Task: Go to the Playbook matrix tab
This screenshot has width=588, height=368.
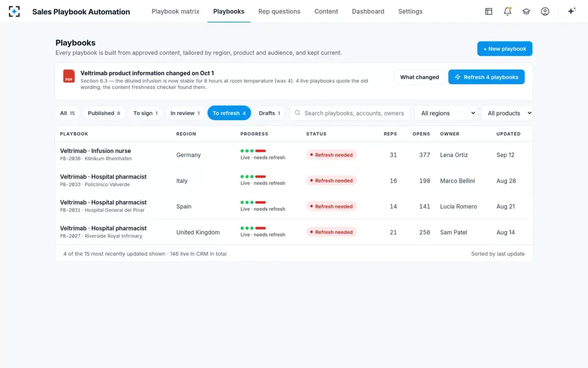Action: click(x=175, y=11)
